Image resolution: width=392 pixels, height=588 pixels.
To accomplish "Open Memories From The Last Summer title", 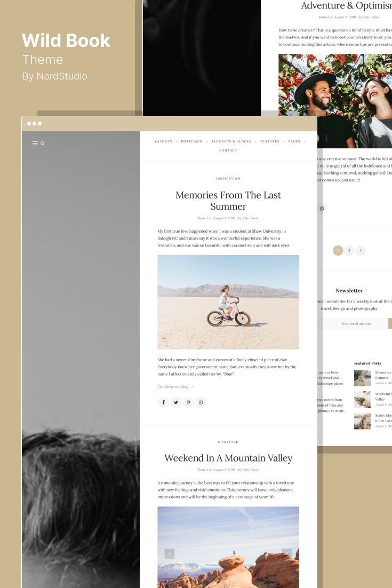I will (x=228, y=201).
